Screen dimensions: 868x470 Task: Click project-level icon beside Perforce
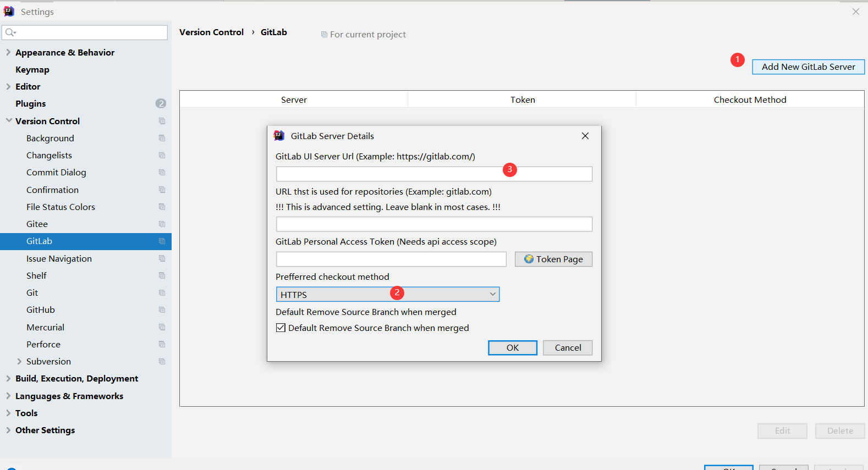coord(162,344)
